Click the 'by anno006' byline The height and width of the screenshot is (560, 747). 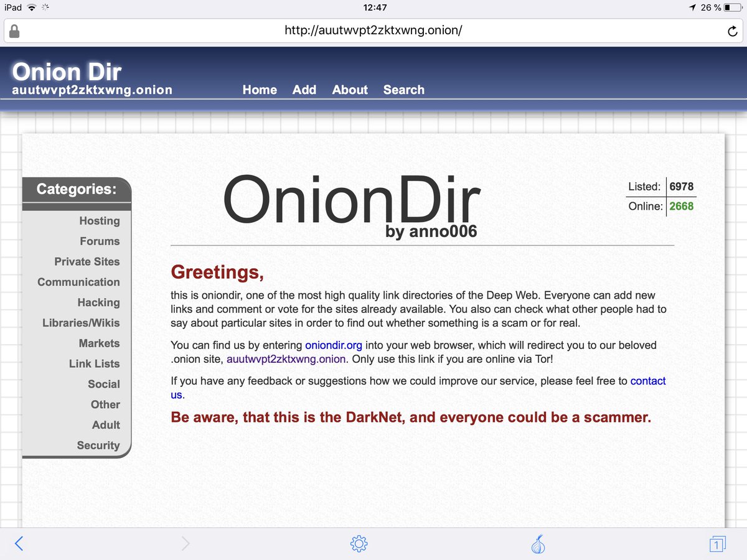431,232
